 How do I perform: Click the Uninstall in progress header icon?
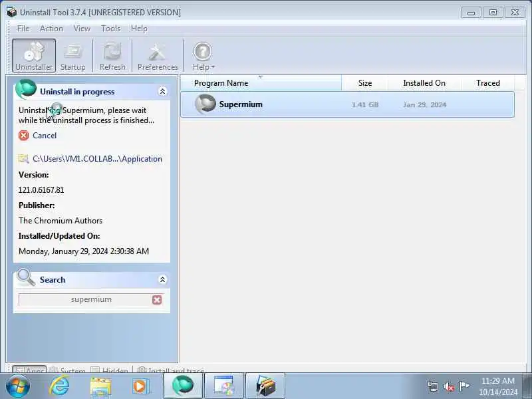26,88
